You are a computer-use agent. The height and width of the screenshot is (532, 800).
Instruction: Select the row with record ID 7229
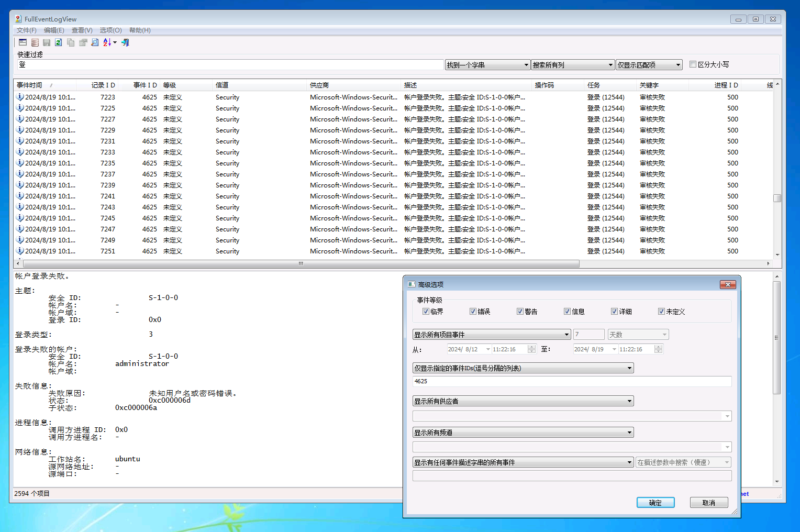coord(393,130)
